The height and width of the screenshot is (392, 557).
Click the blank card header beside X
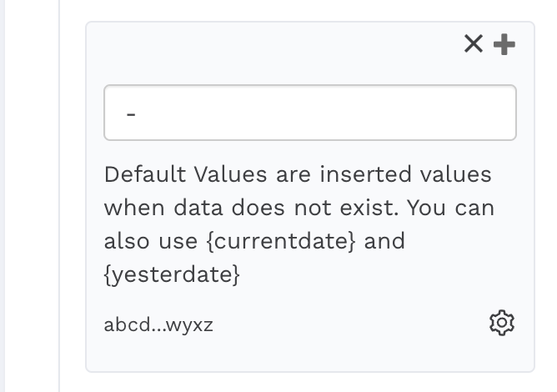coord(275,44)
